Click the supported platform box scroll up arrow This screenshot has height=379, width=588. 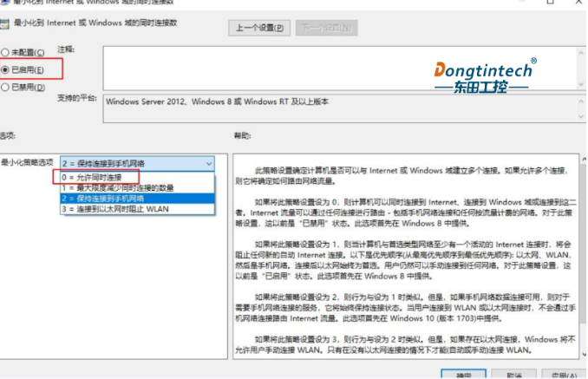coord(581,101)
